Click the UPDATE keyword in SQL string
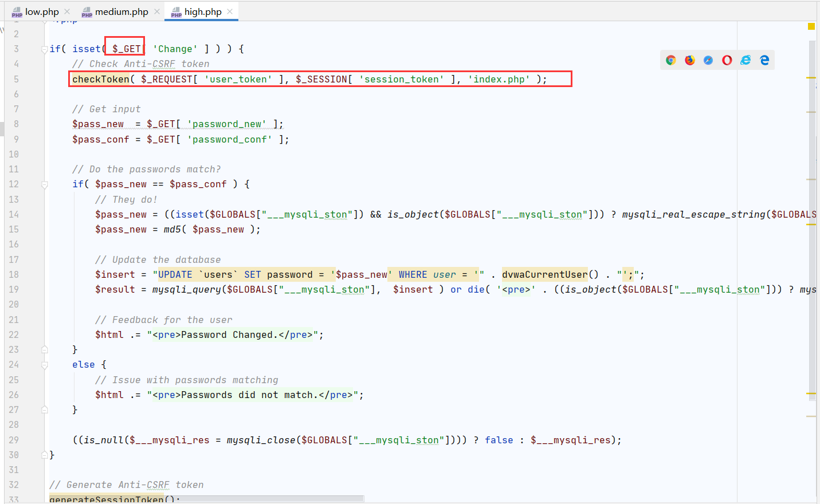The image size is (820, 504). coord(175,275)
